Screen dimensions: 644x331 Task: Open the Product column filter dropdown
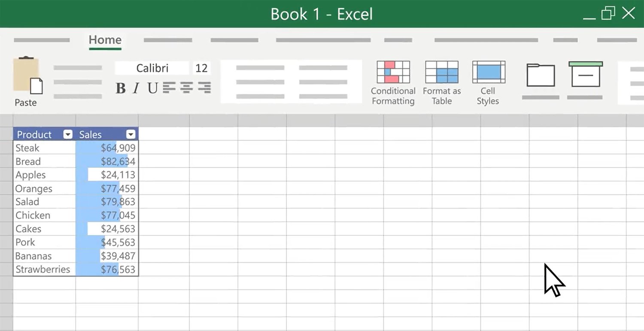pyautogui.click(x=68, y=135)
